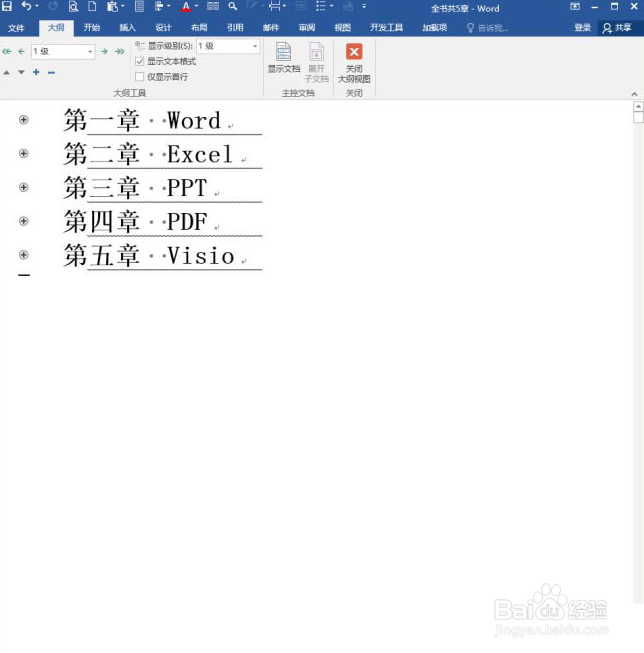Switch to the 邮件 tab
The height and width of the screenshot is (653, 644).
271,28
